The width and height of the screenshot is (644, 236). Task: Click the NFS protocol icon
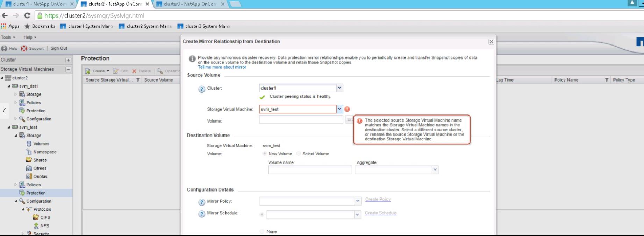(36, 225)
